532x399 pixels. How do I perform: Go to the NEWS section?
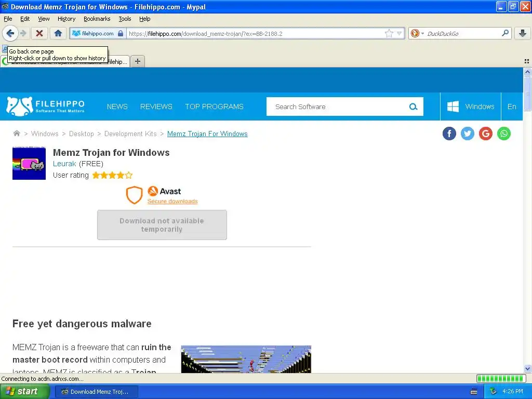click(x=117, y=107)
